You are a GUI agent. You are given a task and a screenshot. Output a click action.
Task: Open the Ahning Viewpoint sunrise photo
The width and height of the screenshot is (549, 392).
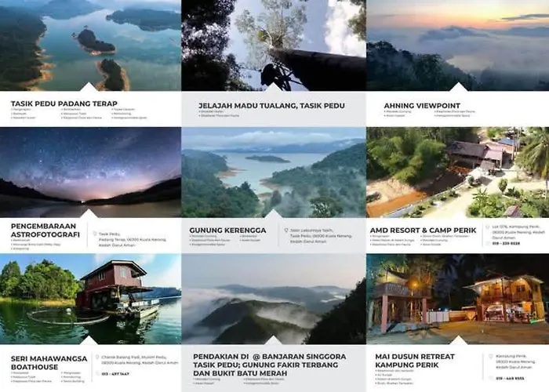point(457,45)
